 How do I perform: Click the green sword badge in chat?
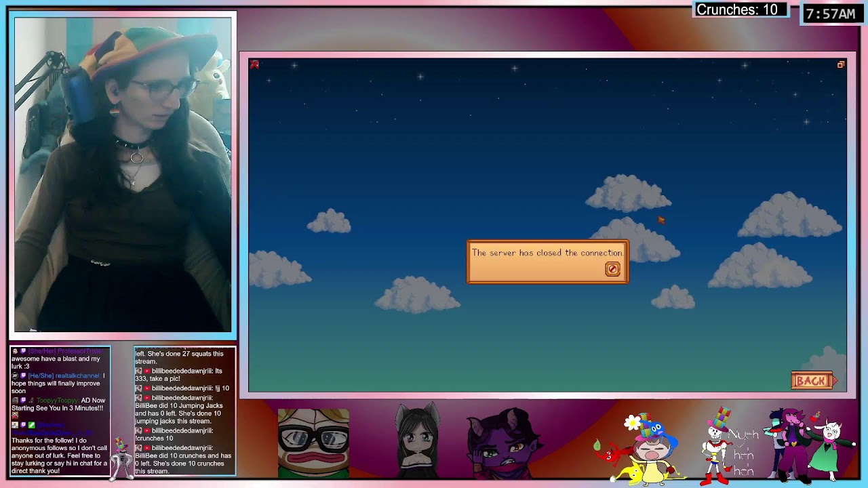tap(31, 425)
